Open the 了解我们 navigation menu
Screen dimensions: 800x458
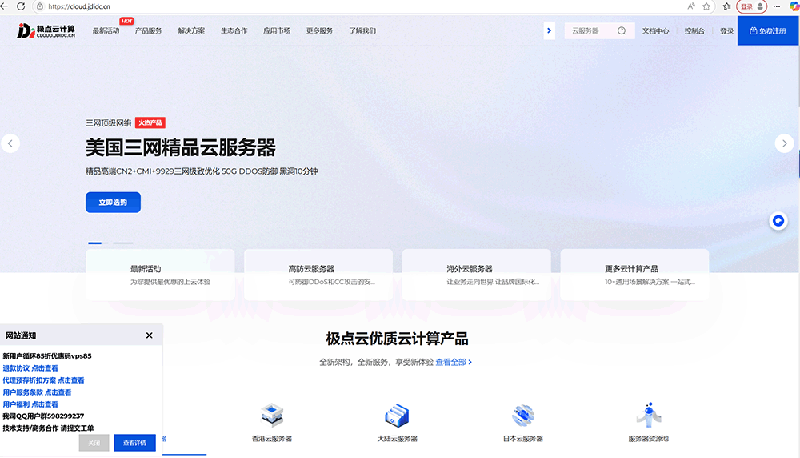click(362, 31)
